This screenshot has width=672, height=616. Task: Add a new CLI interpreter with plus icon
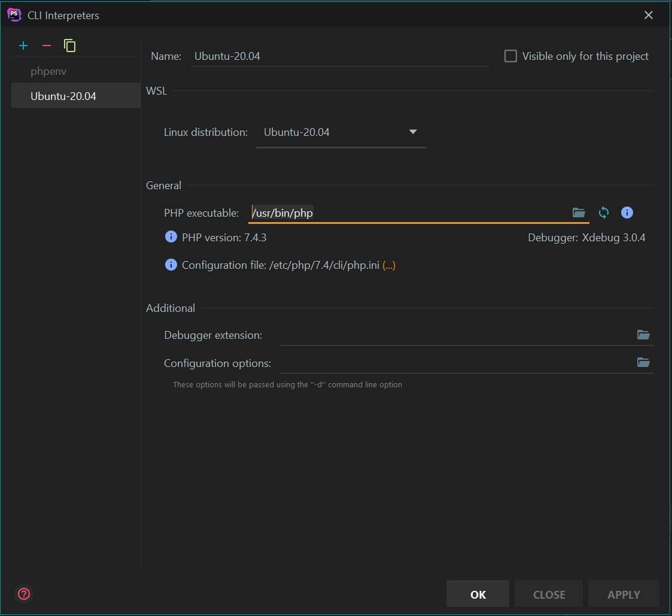[x=23, y=45]
